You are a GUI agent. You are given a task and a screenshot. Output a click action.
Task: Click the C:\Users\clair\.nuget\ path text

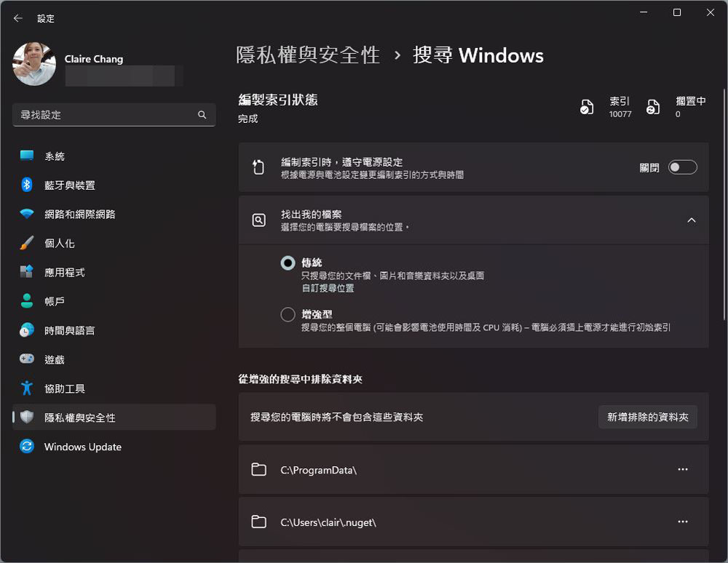328,523
